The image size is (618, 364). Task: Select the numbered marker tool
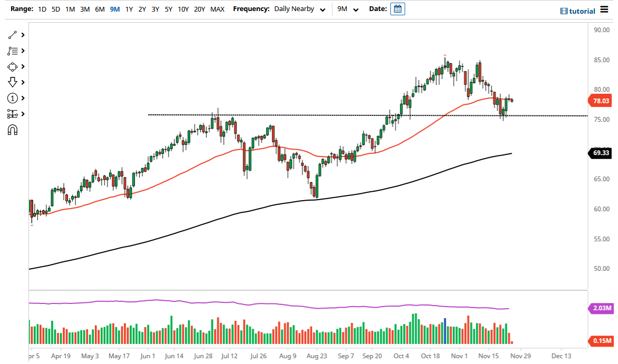[x=12, y=98]
